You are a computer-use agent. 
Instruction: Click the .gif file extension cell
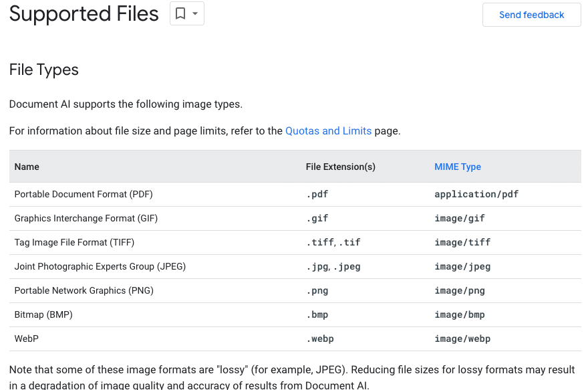click(317, 219)
